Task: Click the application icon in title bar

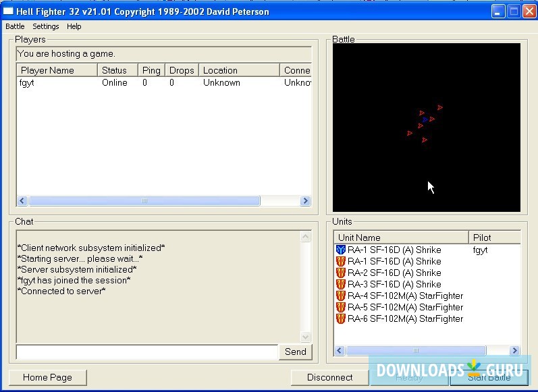Action: coord(8,11)
